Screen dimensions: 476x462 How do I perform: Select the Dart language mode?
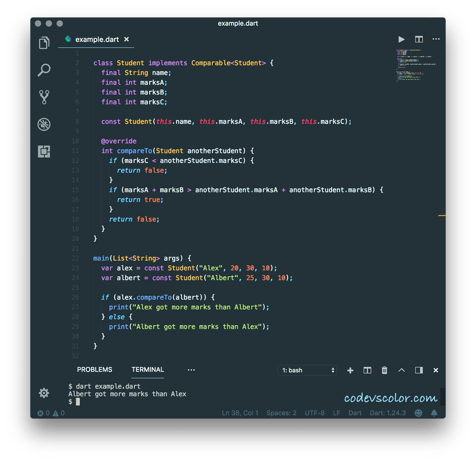pos(355,413)
